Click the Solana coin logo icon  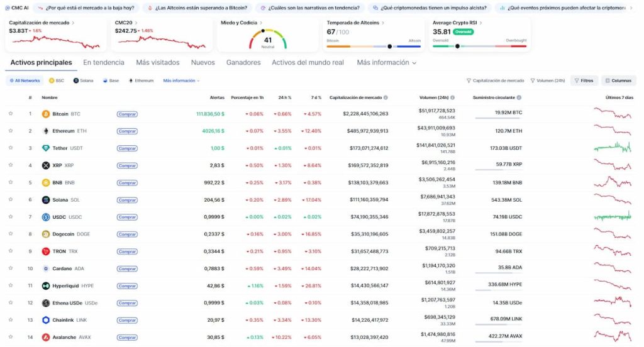pyautogui.click(x=45, y=200)
